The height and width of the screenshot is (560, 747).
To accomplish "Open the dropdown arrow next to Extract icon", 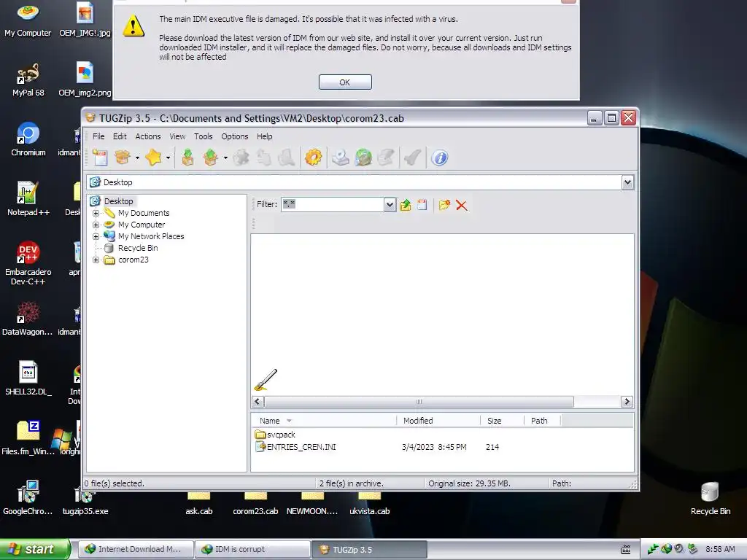I will [225, 157].
